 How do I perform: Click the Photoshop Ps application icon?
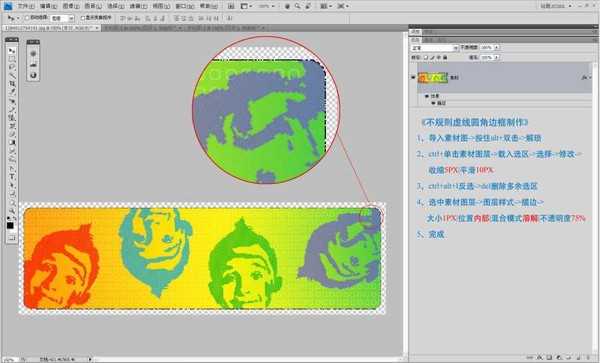tap(8, 6)
